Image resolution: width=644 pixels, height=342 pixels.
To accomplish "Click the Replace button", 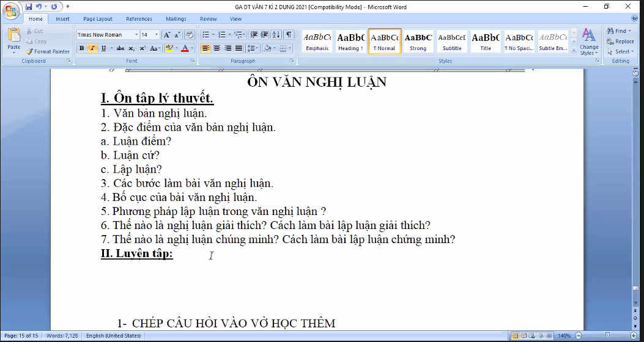I will [x=620, y=42].
